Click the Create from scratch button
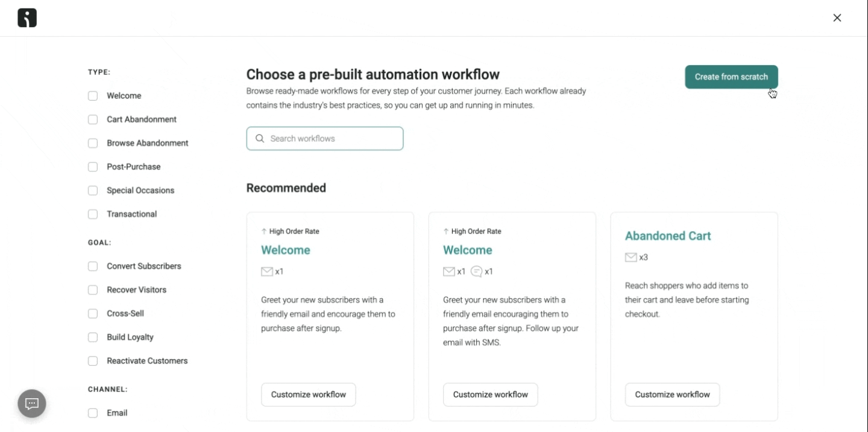The height and width of the screenshot is (432, 868). click(x=731, y=77)
